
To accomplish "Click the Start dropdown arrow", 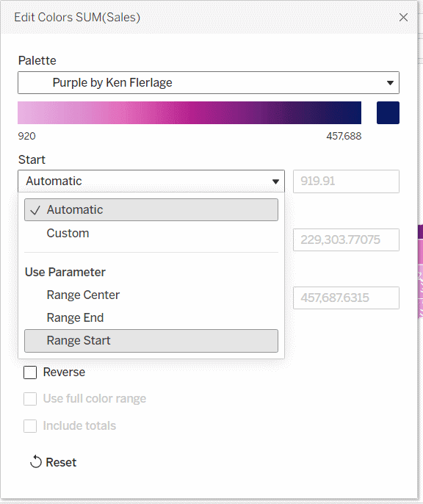I will (275, 181).
